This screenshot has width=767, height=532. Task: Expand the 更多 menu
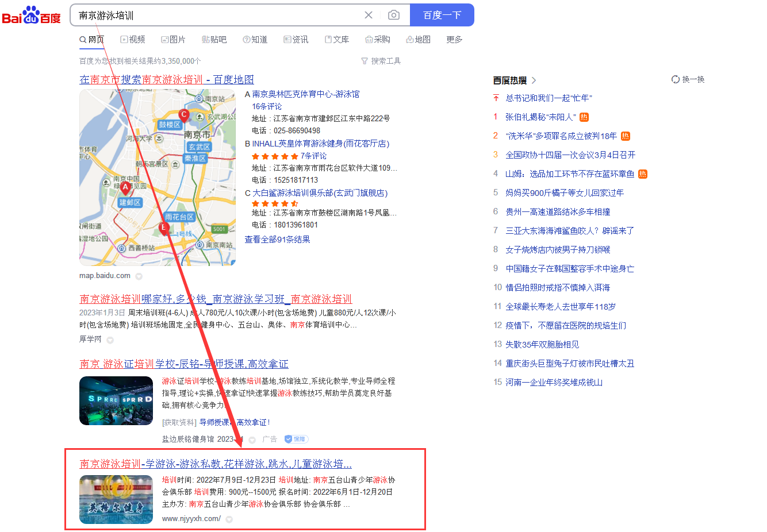pos(454,40)
